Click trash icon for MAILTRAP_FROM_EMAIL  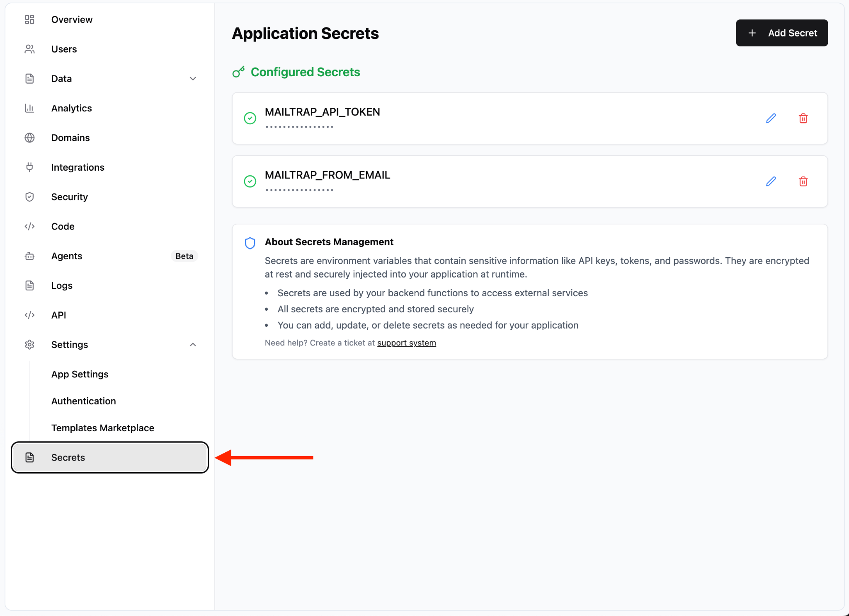(x=803, y=181)
